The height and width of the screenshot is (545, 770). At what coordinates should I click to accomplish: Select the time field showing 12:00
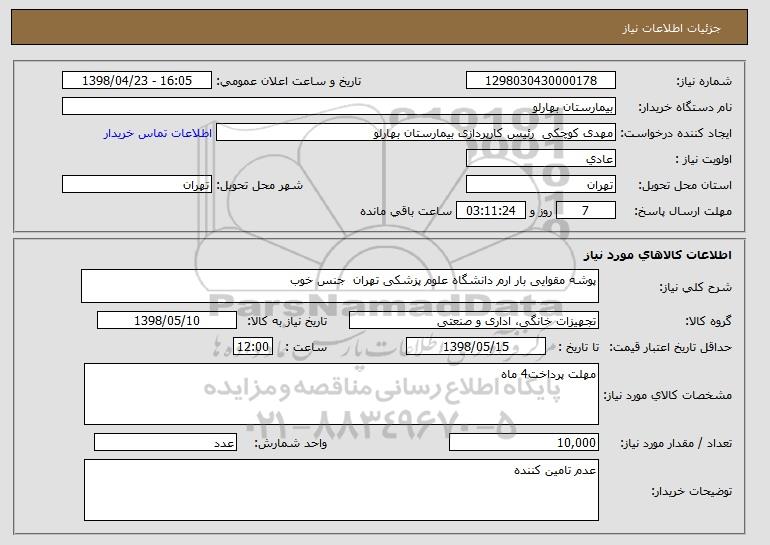point(252,347)
